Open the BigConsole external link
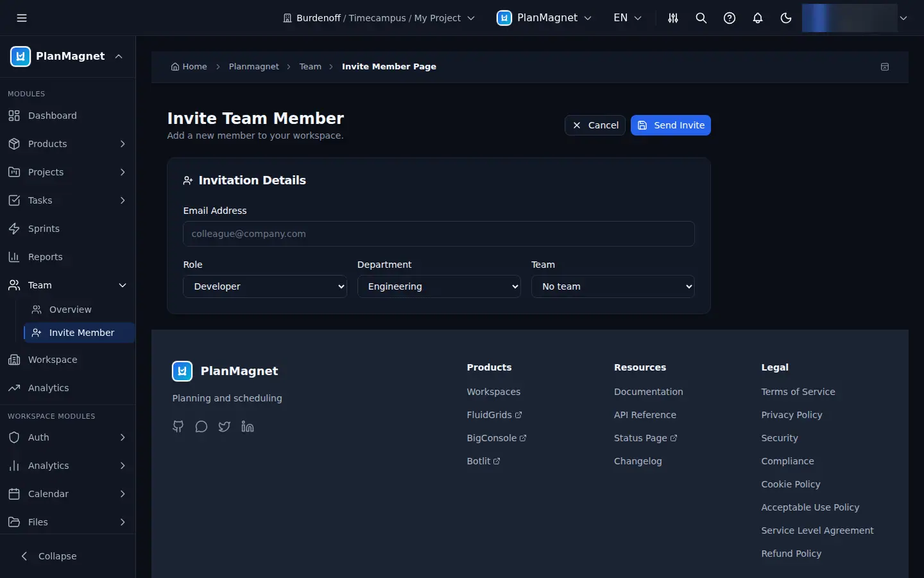This screenshot has width=924, height=578. click(x=497, y=438)
